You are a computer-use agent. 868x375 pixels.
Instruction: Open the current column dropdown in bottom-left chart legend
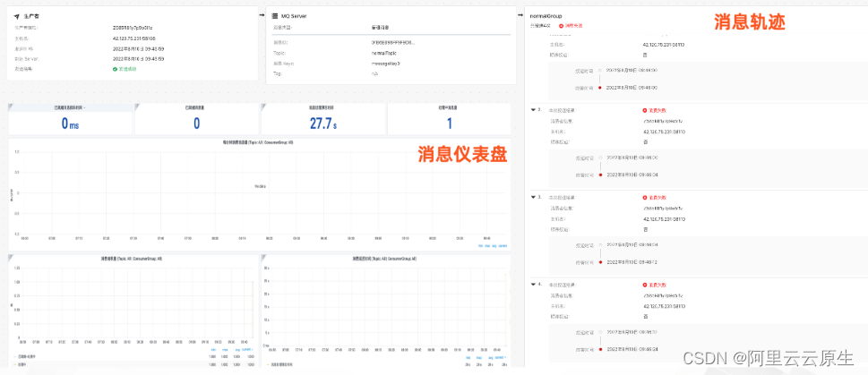tap(248, 350)
